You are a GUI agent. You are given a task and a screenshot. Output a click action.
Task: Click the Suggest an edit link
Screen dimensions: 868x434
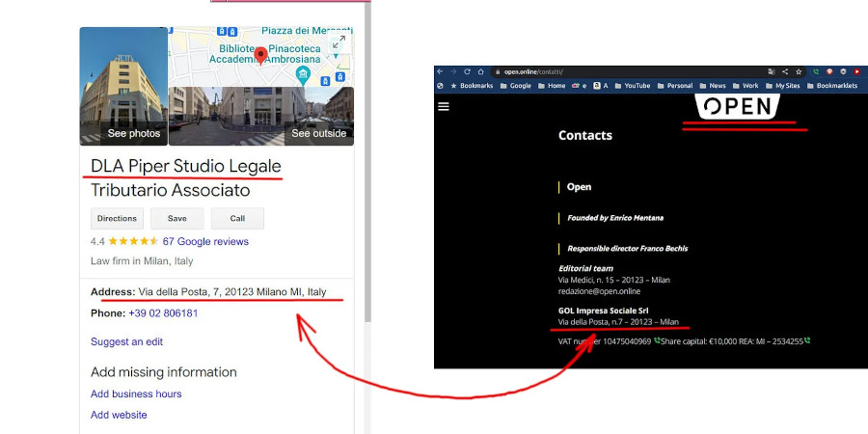point(126,341)
